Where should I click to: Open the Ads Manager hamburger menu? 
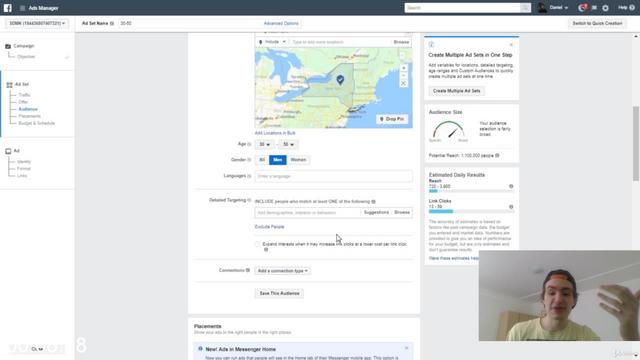pyautogui.click(x=22, y=8)
